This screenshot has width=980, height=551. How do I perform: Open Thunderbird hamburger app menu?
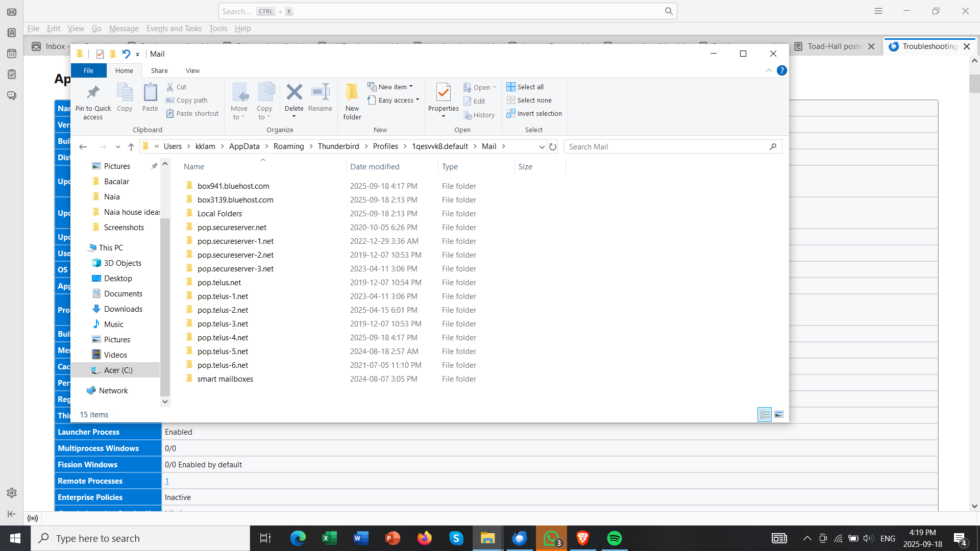[878, 11]
